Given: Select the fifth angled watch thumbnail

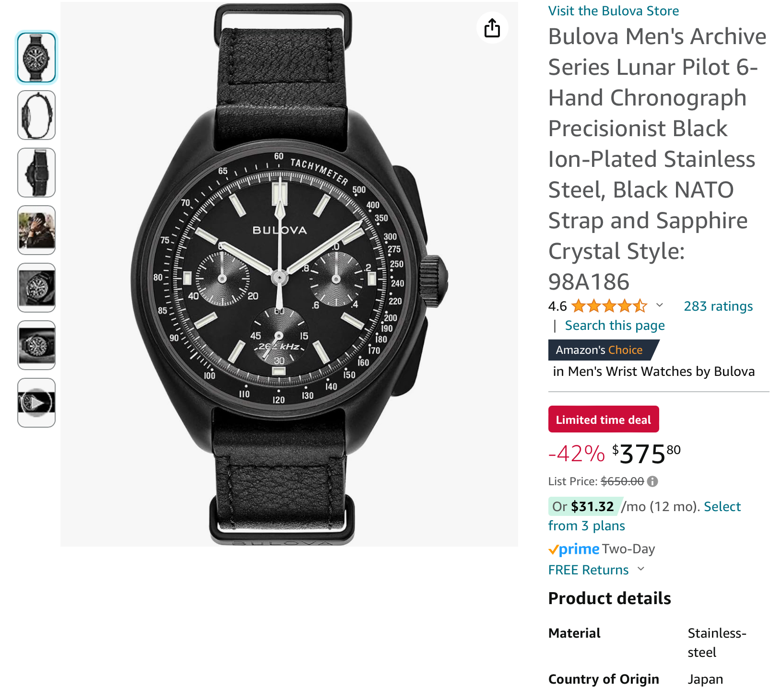Looking at the screenshot, I should pyautogui.click(x=36, y=288).
